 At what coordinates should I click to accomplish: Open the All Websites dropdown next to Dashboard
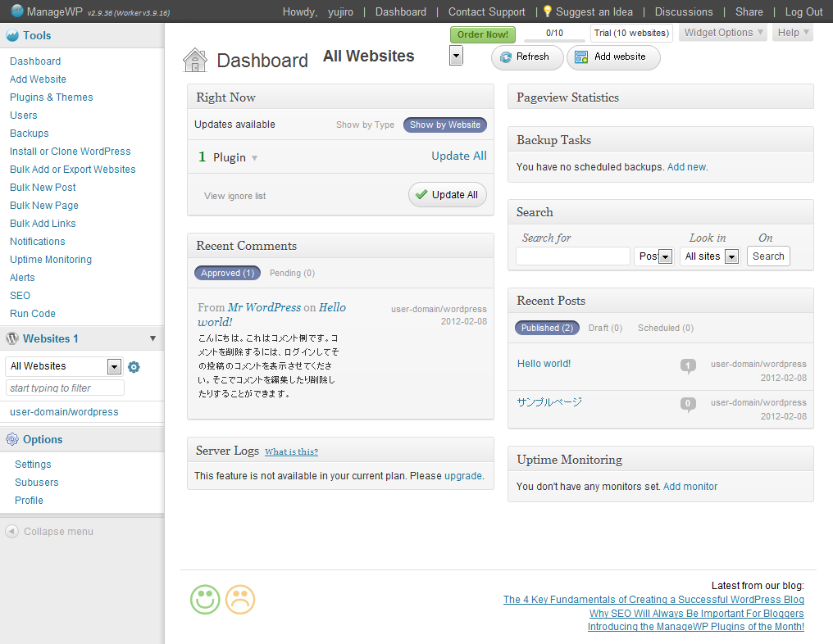point(456,55)
